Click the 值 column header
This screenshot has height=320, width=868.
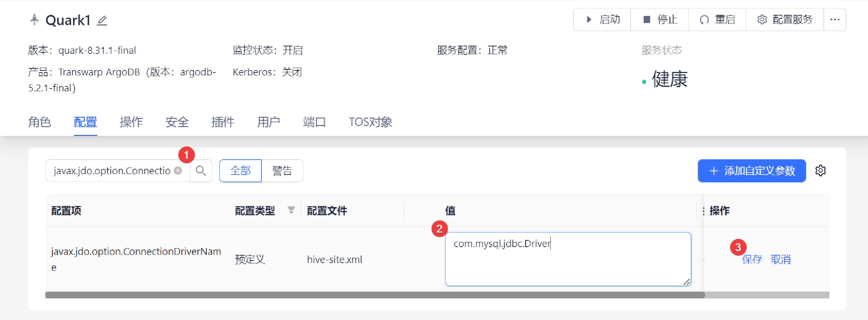(x=450, y=211)
